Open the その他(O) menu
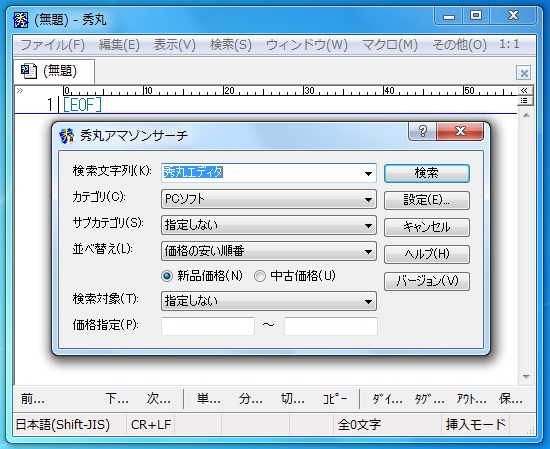 click(460, 45)
